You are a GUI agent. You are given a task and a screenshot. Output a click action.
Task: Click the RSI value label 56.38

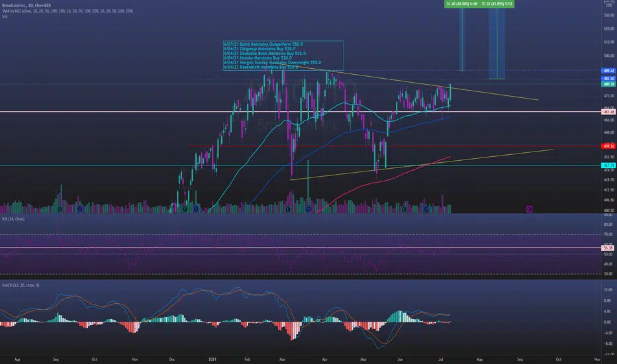click(x=608, y=248)
